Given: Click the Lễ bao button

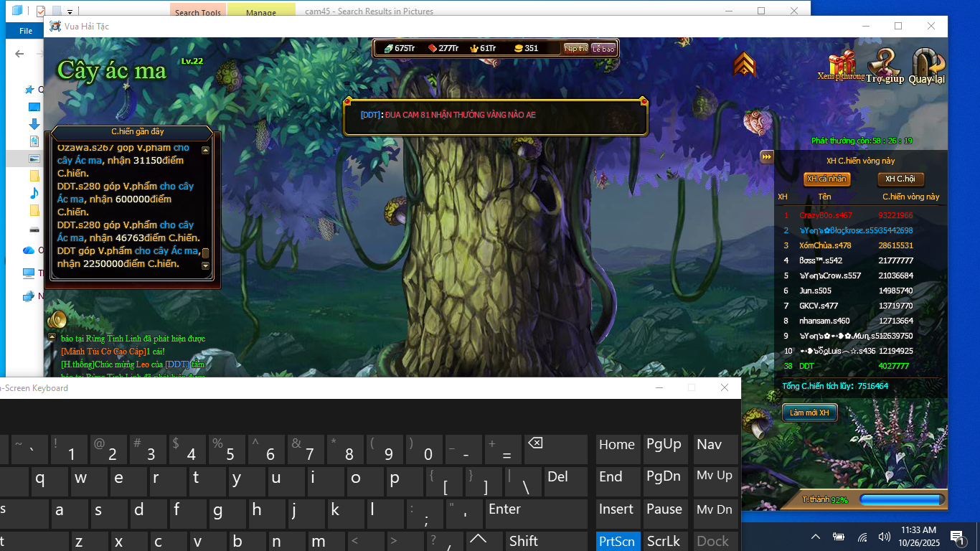Looking at the screenshot, I should pos(603,48).
